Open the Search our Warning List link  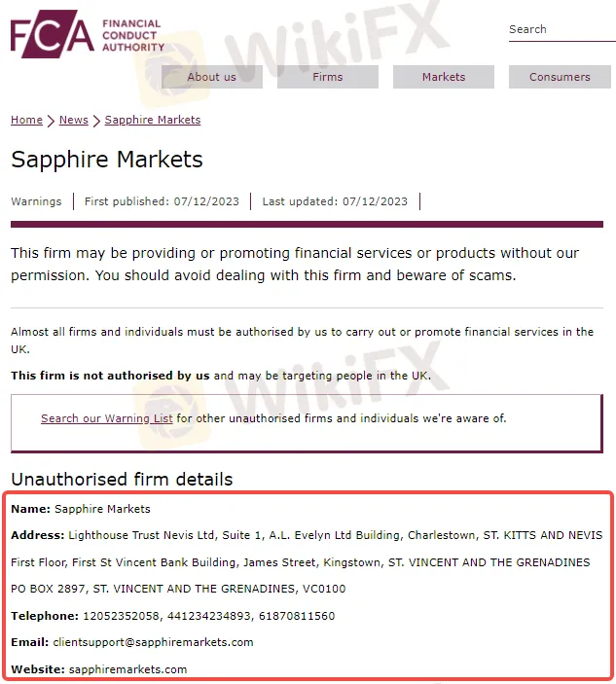(x=107, y=418)
